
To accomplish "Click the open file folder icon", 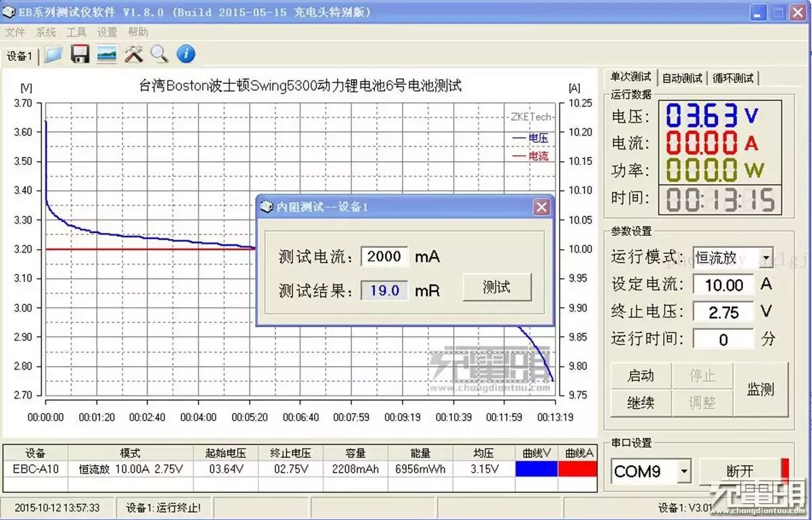I will coord(54,55).
